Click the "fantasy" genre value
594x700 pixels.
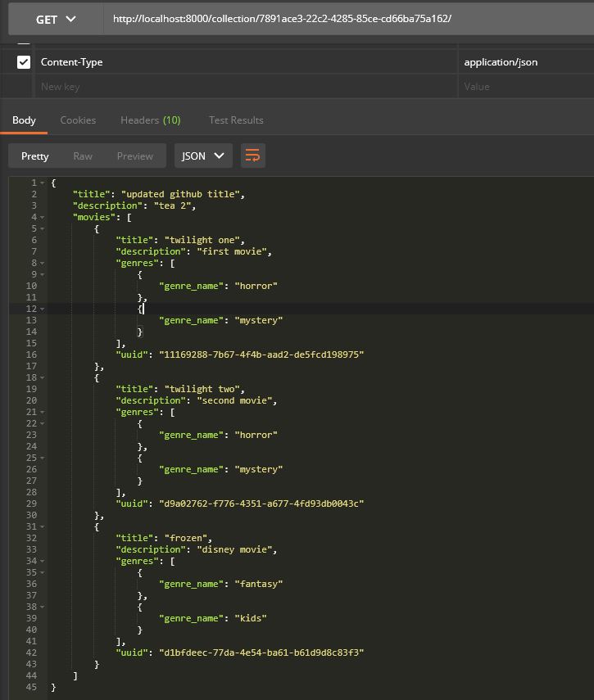pos(259,585)
